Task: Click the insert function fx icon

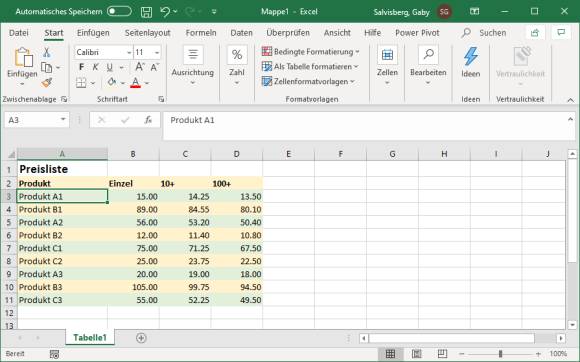Action: click(x=148, y=120)
